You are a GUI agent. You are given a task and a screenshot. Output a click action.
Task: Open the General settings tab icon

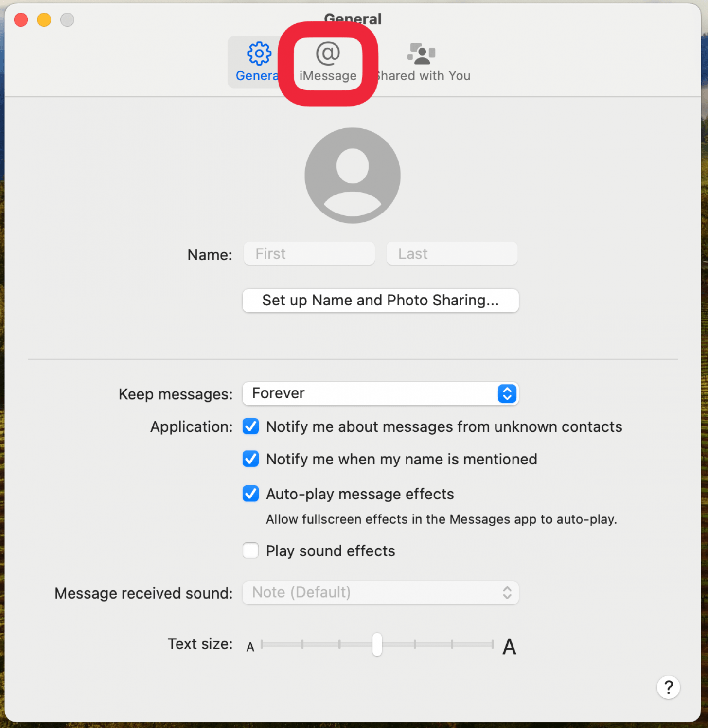pyautogui.click(x=259, y=62)
